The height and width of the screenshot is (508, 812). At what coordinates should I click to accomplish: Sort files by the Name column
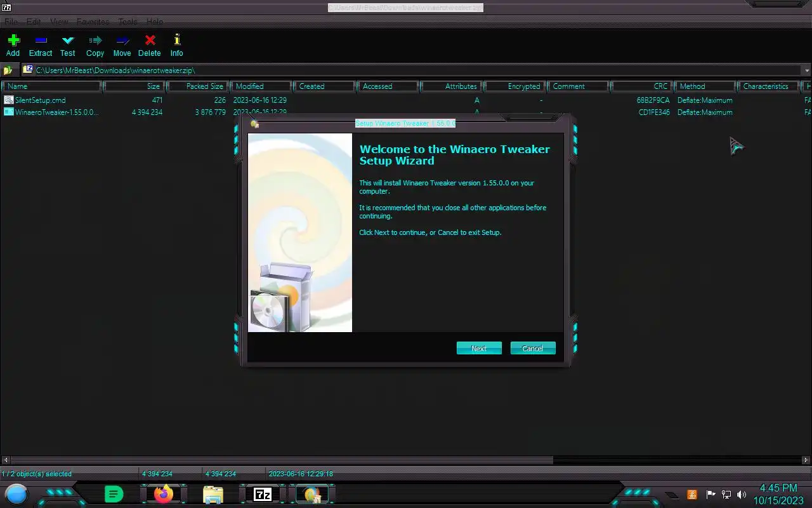(51, 86)
